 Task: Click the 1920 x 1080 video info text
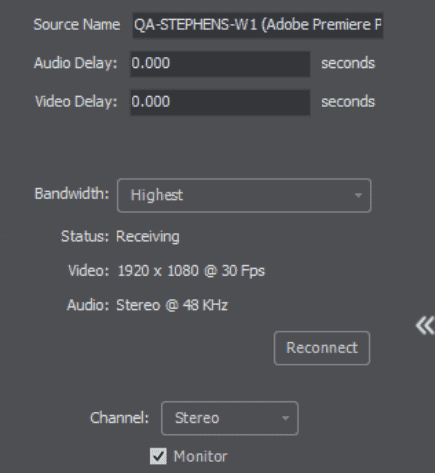191,271
